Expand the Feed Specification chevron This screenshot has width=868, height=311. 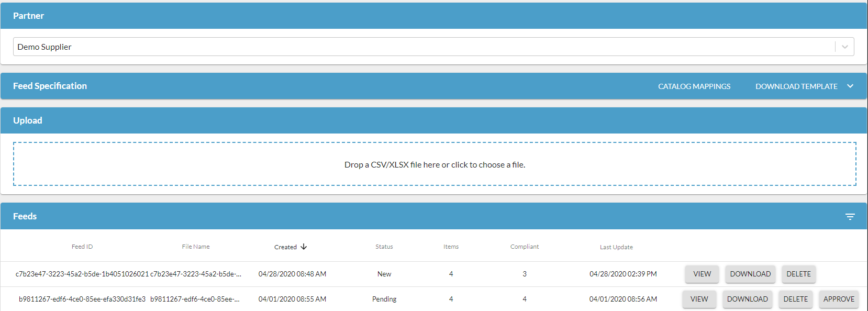[x=850, y=86]
